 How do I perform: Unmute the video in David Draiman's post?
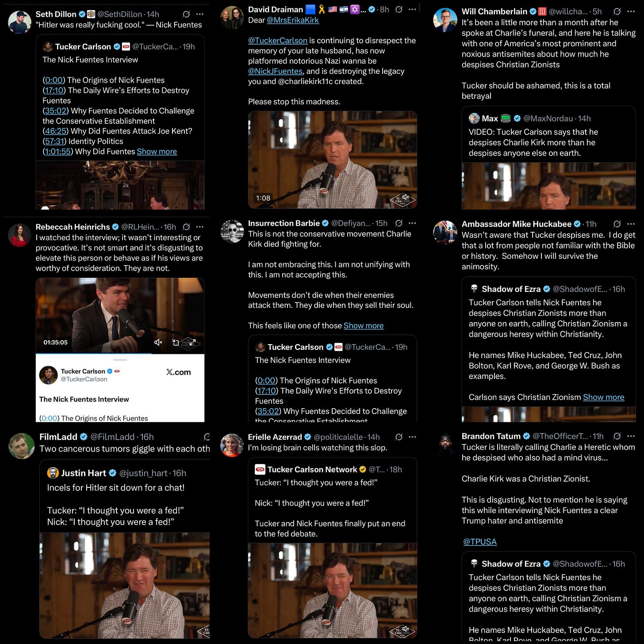tap(405, 197)
